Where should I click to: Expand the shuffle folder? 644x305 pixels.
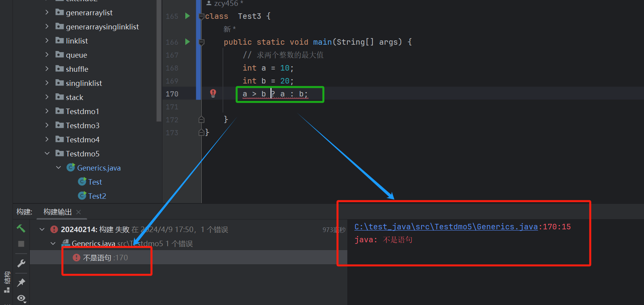pyautogui.click(x=47, y=69)
